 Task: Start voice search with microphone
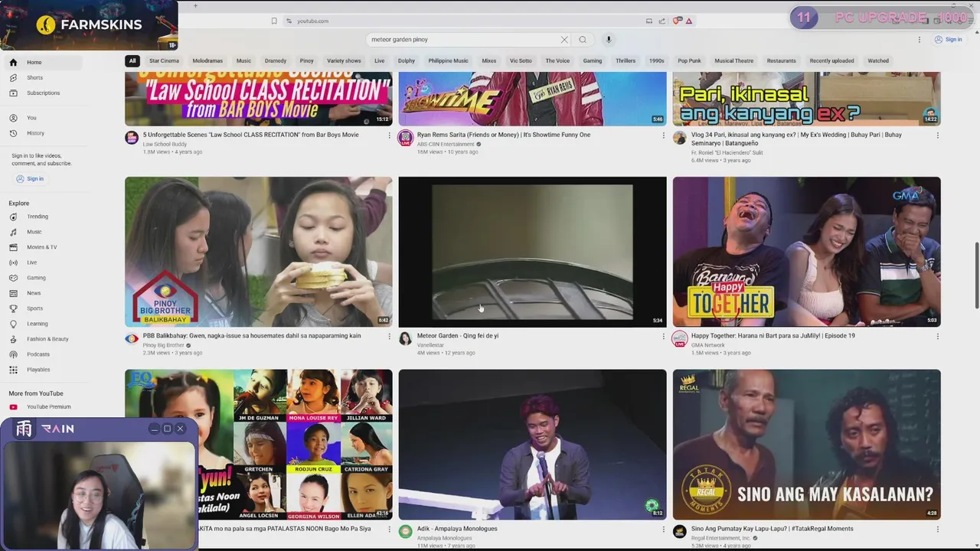609,40
